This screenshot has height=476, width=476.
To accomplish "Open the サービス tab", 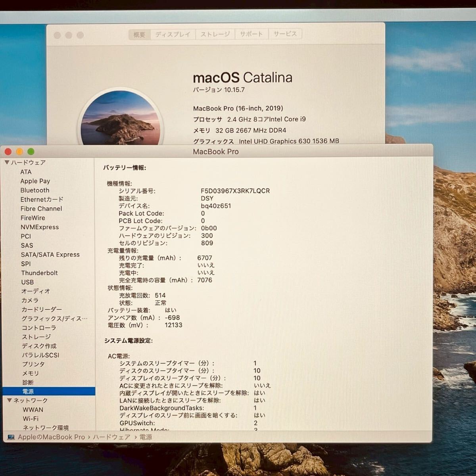I will (285, 34).
